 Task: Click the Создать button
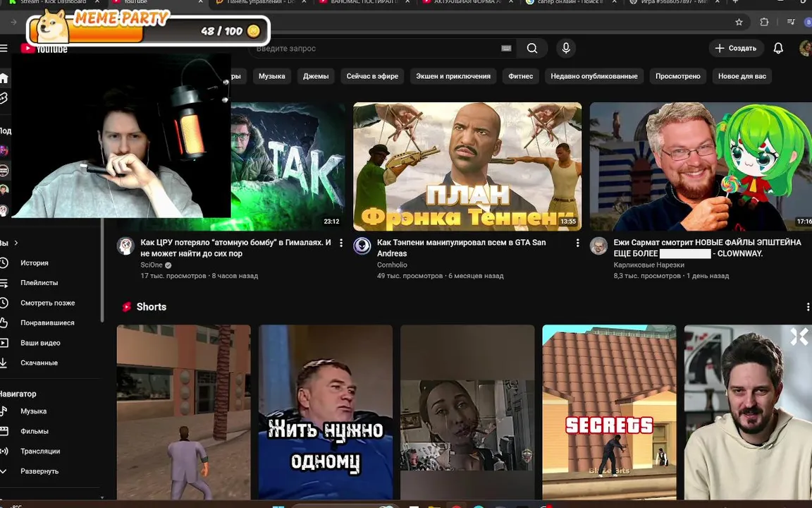point(736,48)
